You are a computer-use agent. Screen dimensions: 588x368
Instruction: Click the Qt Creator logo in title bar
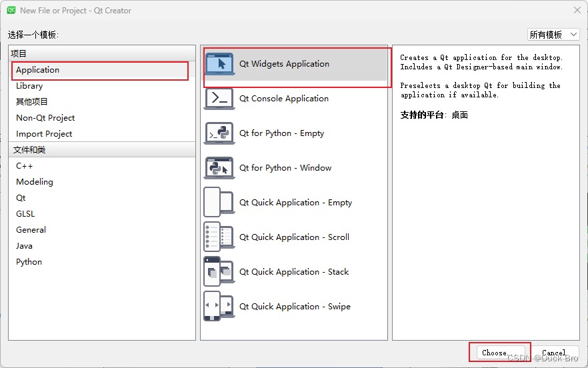[x=11, y=10]
